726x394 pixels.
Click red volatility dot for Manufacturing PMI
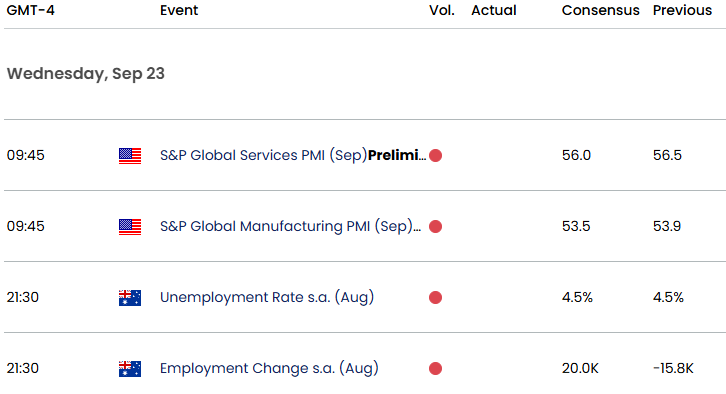point(435,226)
